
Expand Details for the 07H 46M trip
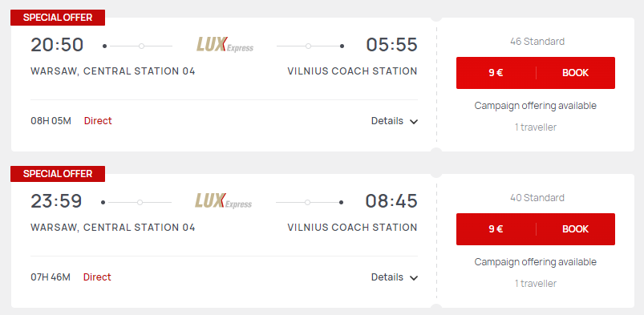(395, 277)
